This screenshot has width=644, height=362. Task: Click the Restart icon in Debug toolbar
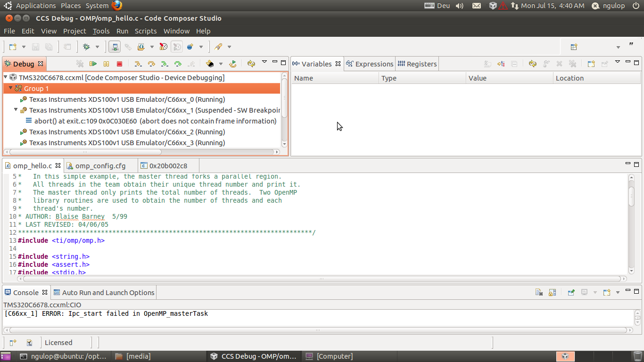pyautogui.click(x=233, y=64)
